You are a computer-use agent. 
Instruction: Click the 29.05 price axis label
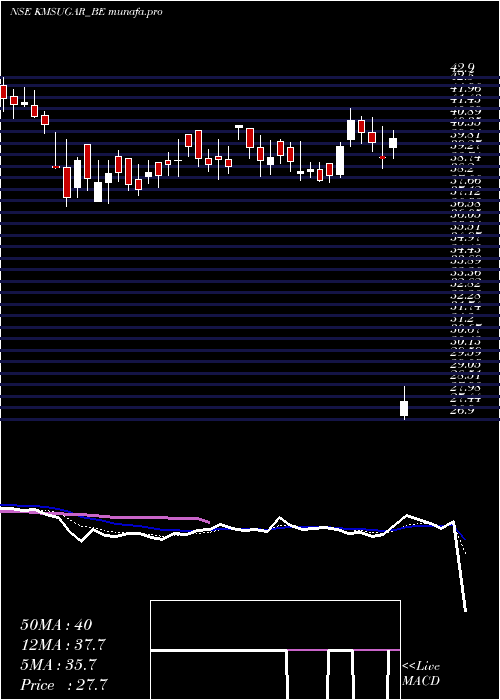coord(465,365)
